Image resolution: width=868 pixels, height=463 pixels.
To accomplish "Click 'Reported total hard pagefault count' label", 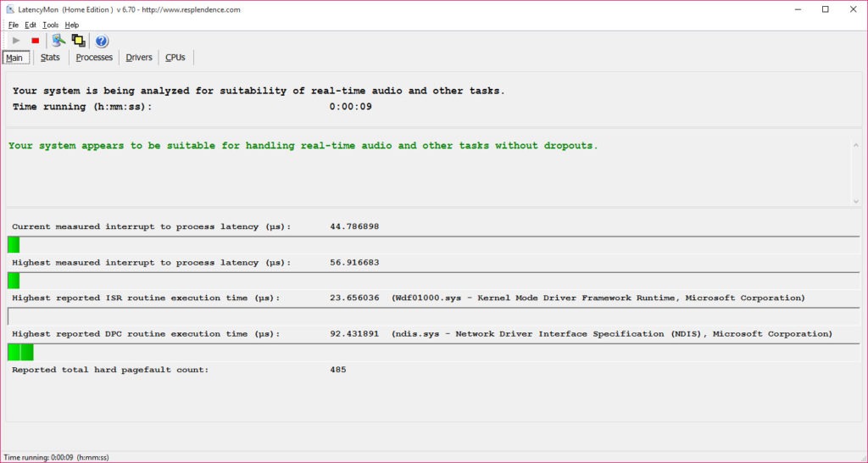I will click(111, 370).
